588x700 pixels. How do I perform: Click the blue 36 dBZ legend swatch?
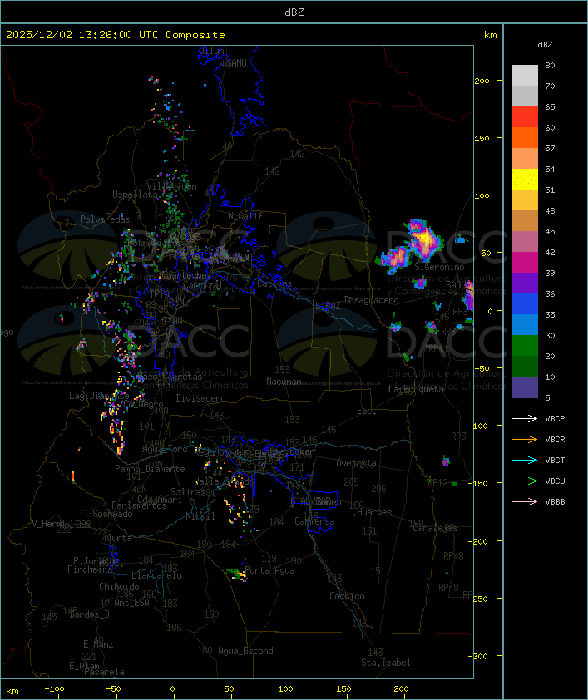[x=525, y=303]
